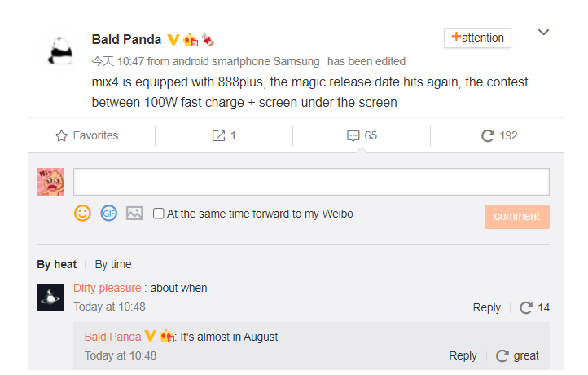
Task: Open the emoji smiley picker
Action: [82, 214]
